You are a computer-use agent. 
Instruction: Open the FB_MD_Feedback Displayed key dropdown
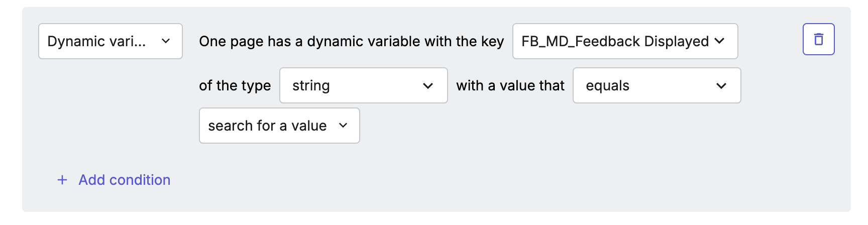coord(625,41)
